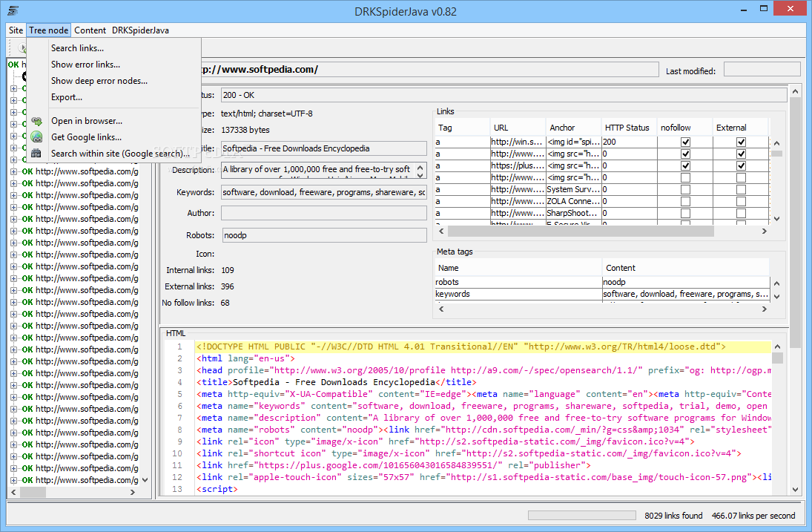
Task: Open the DRKSpiderJava menu
Action: point(140,30)
